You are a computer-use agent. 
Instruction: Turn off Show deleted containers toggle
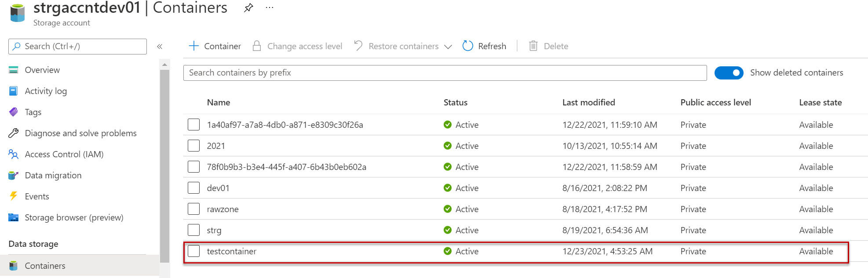729,73
